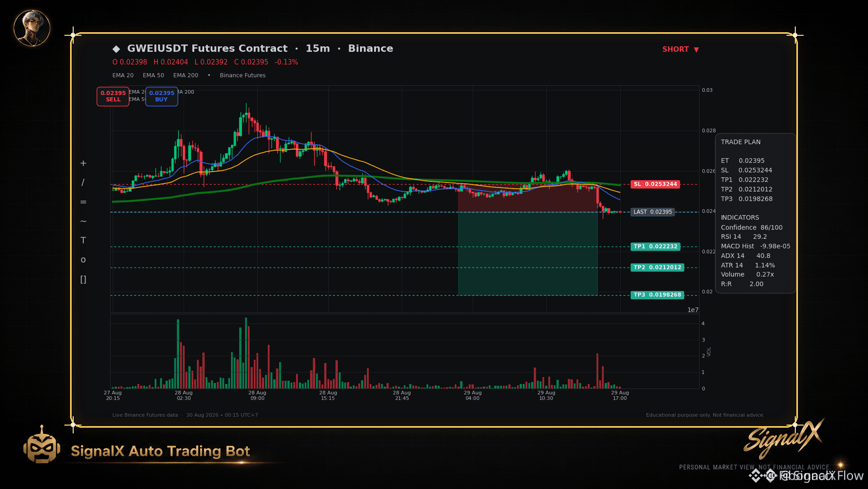The width and height of the screenshot is (868, 489).
Task: Click the high price H 0.02404
Action: coord(171,62)
